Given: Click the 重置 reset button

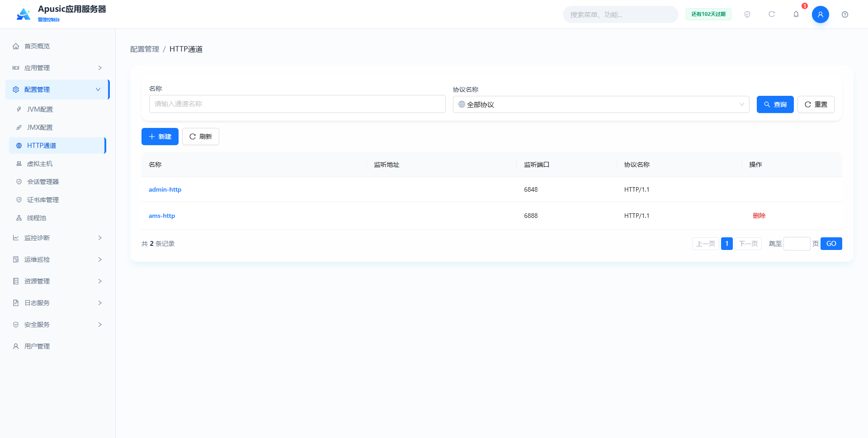Looking at the screenshot, I should click(x=816, y=104).
